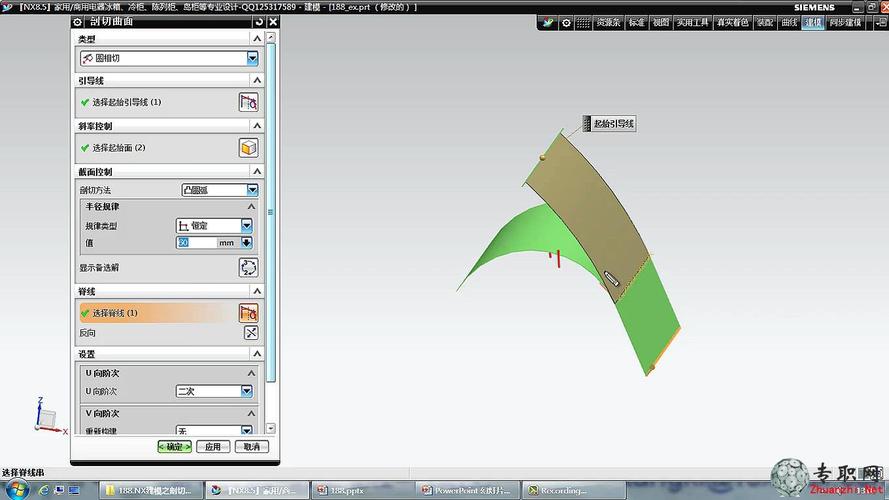The width and height of the screenshot is (889, 500).
Task: Click the 应用 button
Action: click(x=213, y=447)
